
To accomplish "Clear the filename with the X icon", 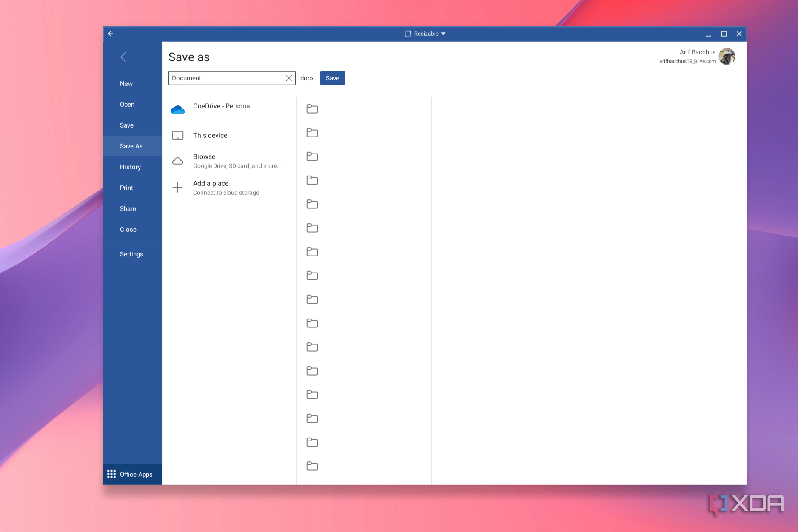I will pos(288,78).
